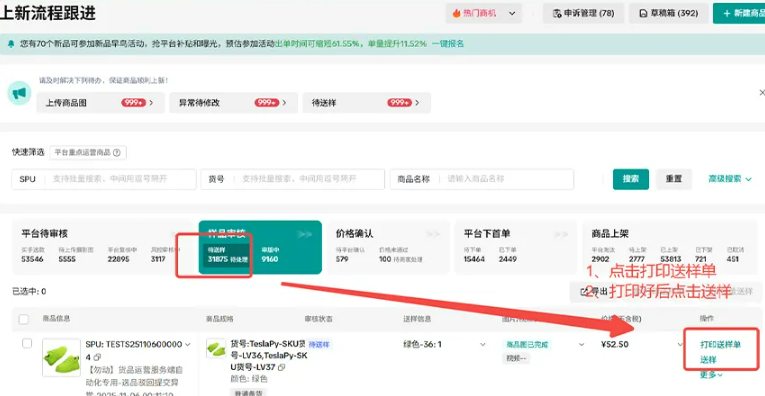Click the price ¥52.50
Image resolution: width=765 pixels, height=396 pixels.
tap(614, 344)
